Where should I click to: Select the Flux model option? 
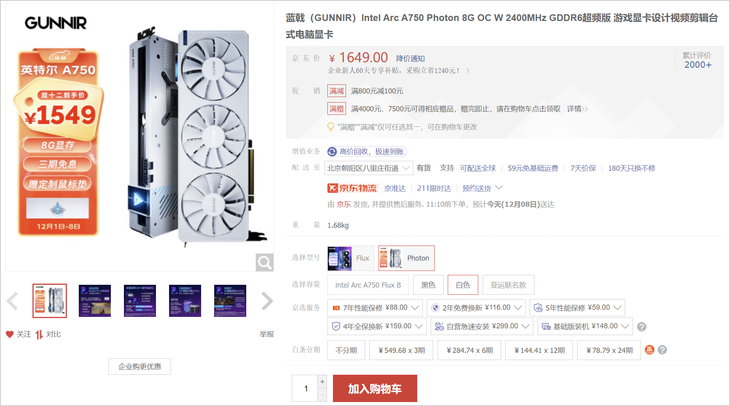click(351, 258)
